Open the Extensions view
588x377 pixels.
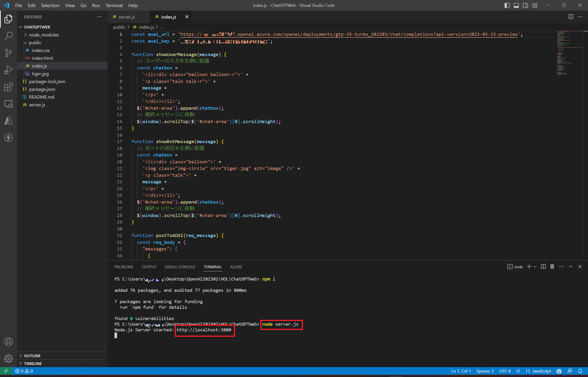[x=8, y=87]
